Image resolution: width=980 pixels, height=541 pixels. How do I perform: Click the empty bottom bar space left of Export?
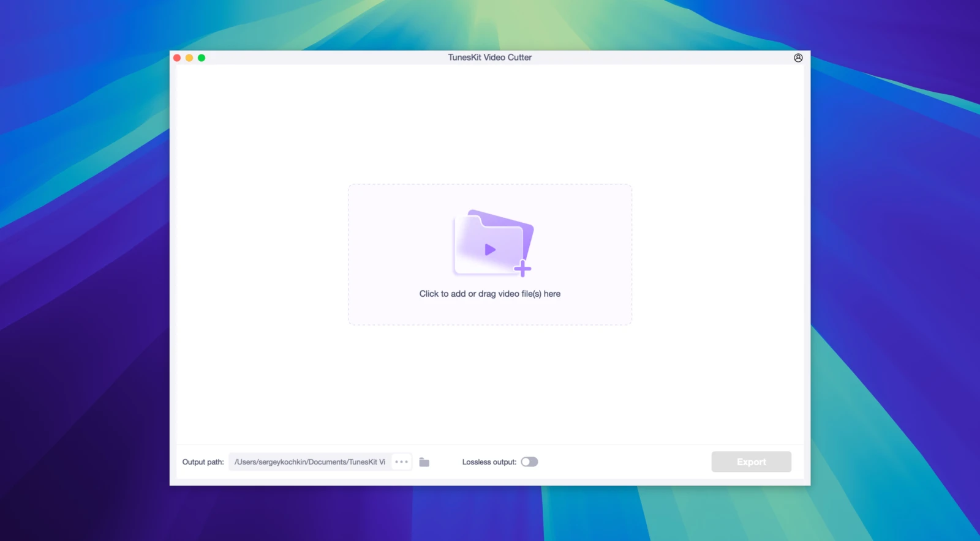point(625,462)
